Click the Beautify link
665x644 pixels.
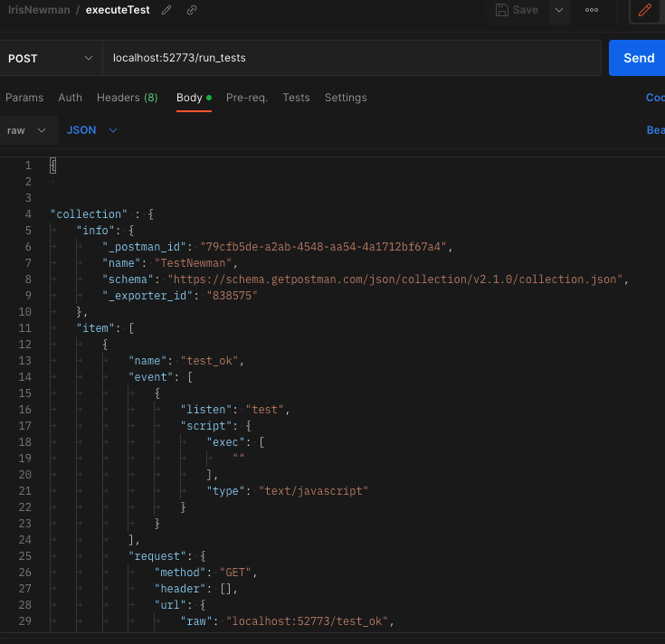(655, 130)
